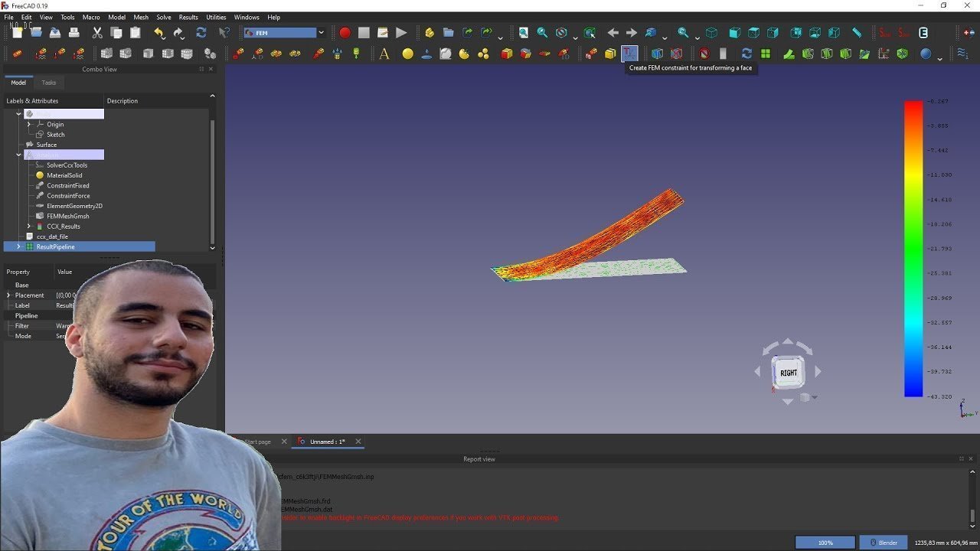This screenshot has height=551, width=980.
Task: Click the Undo arrow in toolbar
Action: pyautogui.click(x=158, y=33)
